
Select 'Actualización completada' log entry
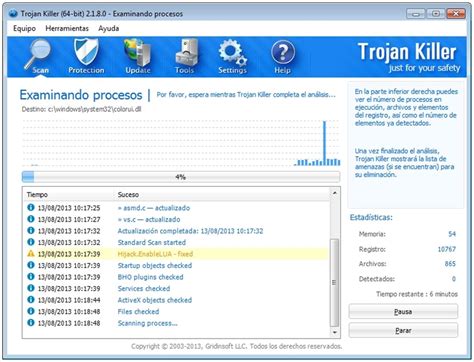tap(177, 231)
